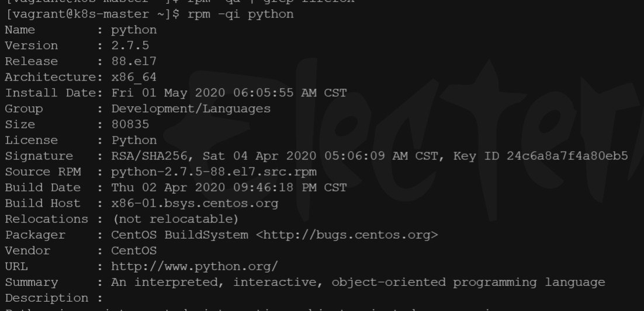Click the Summary line description text
The width and height of the screenshot is (644, 311).
(358, 282)
